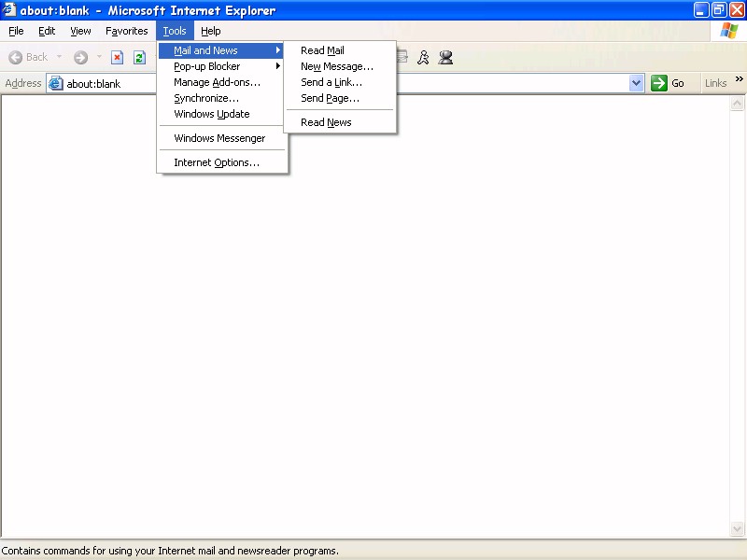Select Read Mail in submenu

340,50
